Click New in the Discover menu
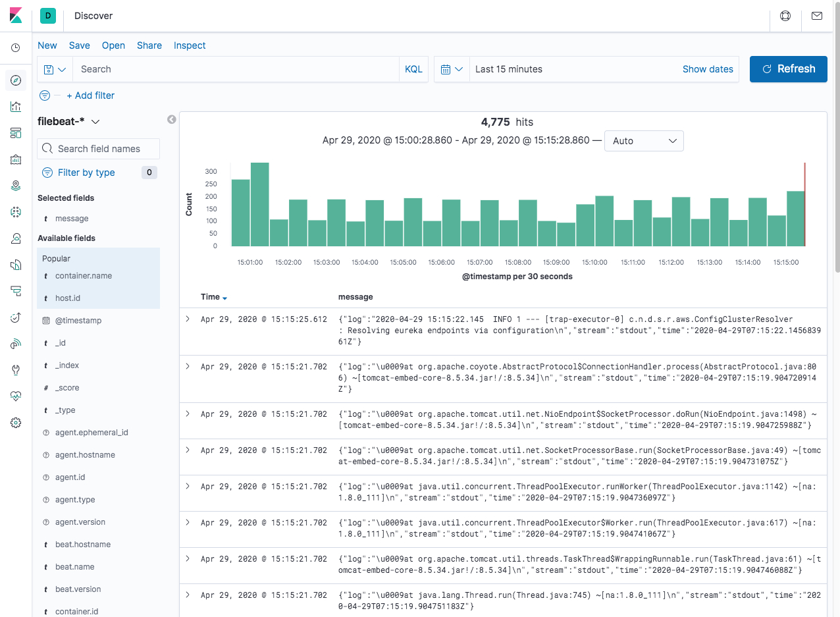The height and width of the screenshot is (617, 840). [x=47, y=45]
